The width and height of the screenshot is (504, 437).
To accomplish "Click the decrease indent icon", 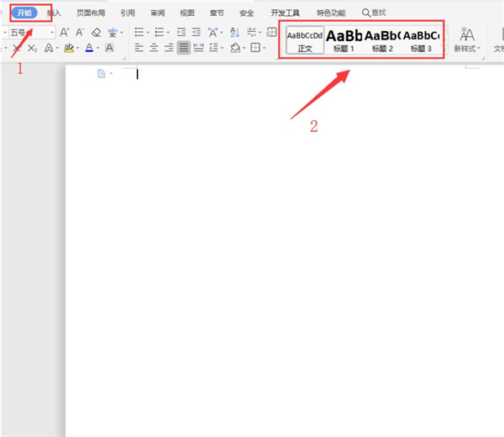I will click(181, 32).
